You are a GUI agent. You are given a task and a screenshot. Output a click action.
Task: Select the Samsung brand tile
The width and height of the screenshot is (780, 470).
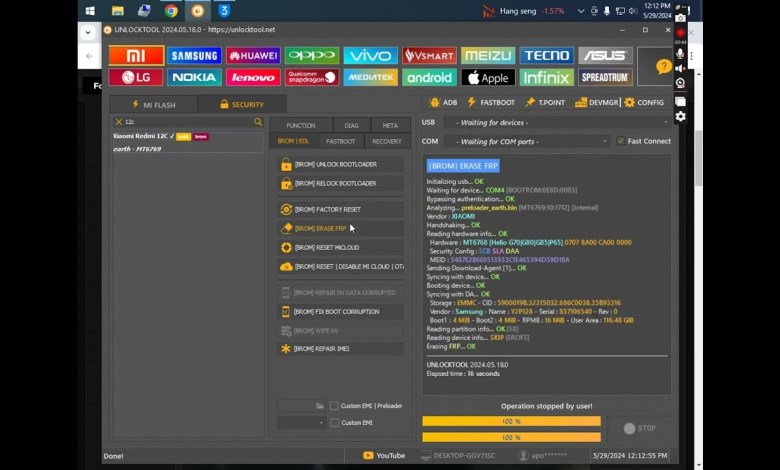tap(194, 56)
